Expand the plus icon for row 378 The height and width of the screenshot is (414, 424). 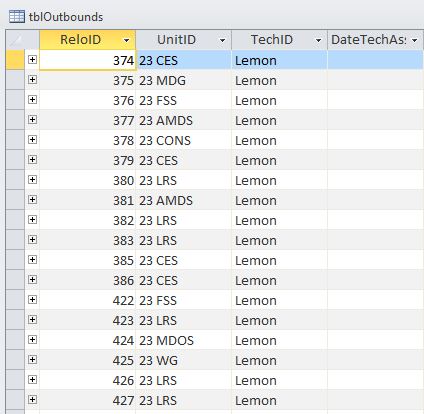(x=32, y=139)
